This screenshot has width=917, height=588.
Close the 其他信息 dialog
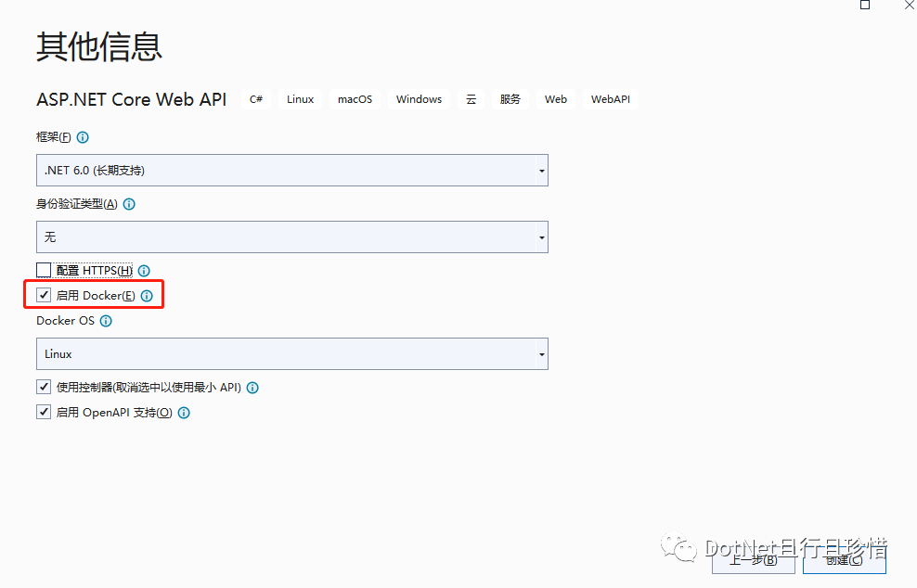(x=910, y=5)
